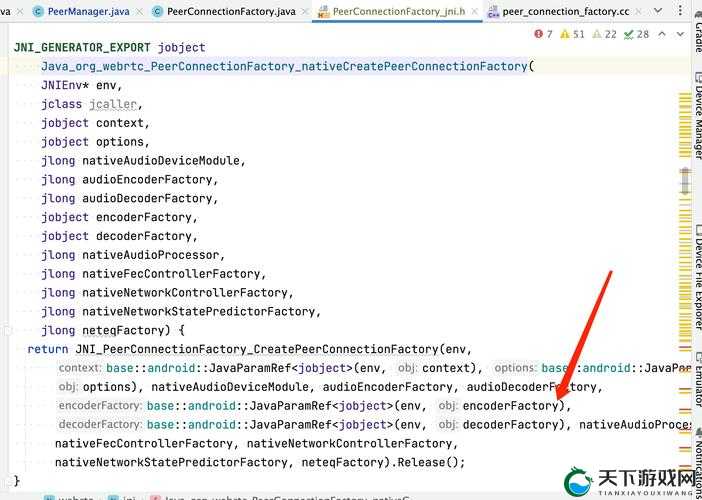The image size is (702, 500).
Task: Switch to the PeerManager.java tab
Action: point(88,11)
